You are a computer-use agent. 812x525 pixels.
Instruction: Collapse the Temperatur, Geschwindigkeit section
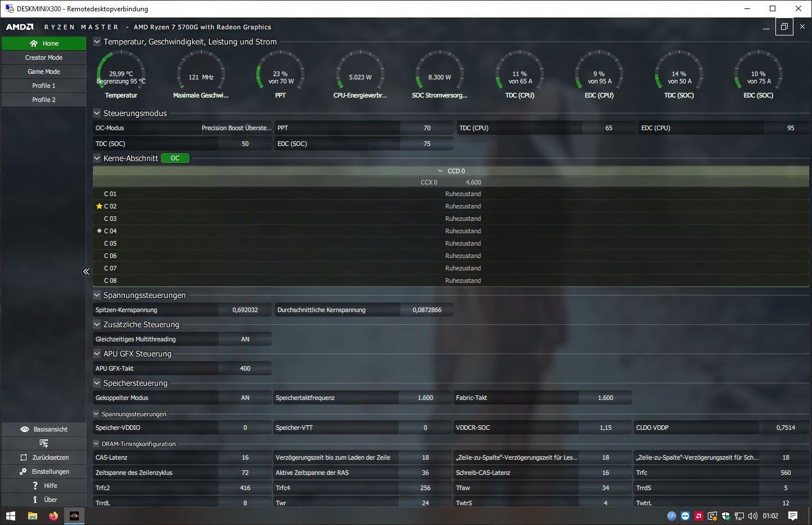pos(97,42)
